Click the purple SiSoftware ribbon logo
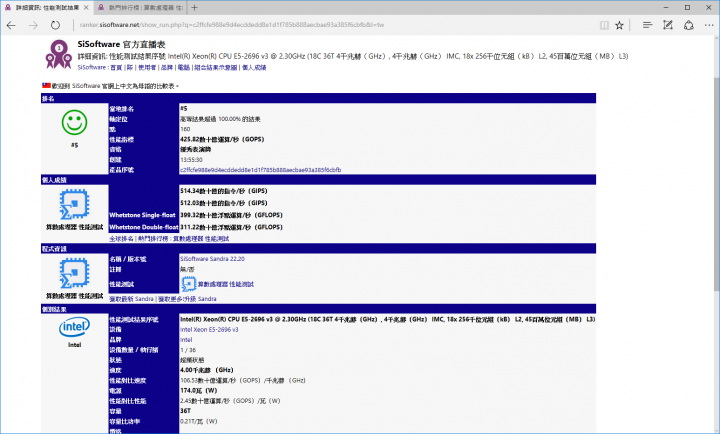Image resolution: width=720 pixels, height=434 pixels. click(58, 54)
